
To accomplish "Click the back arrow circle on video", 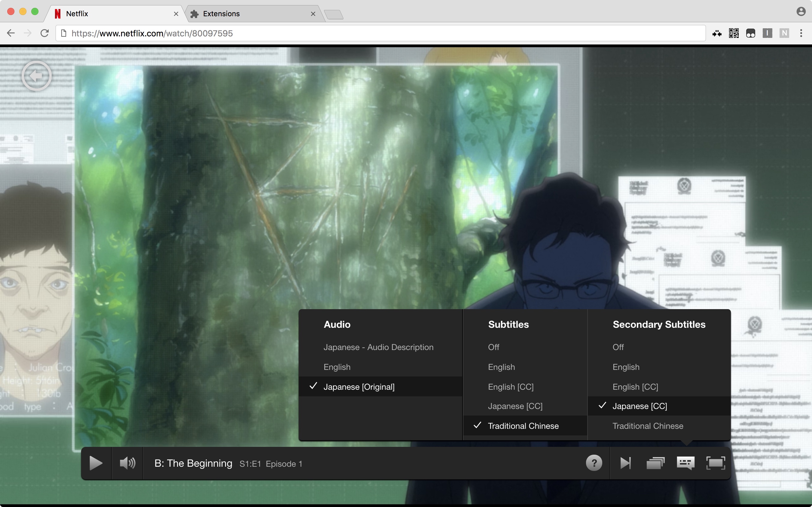I will click(x=37, y=76).
